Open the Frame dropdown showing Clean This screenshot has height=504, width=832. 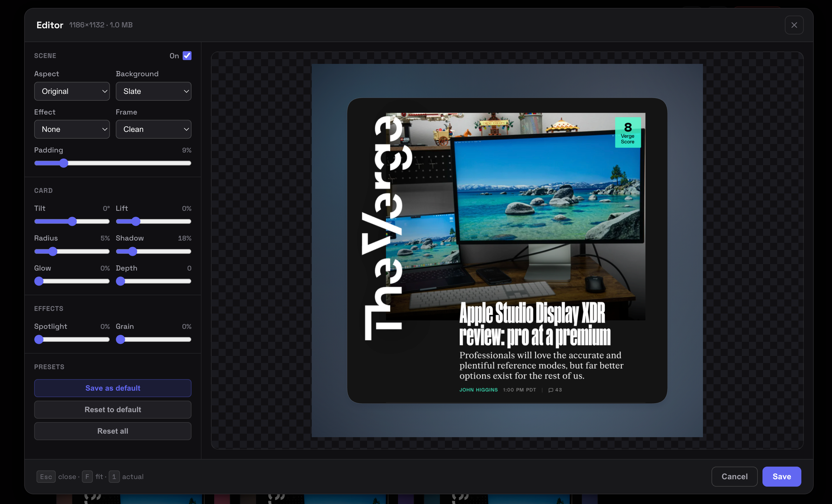[x=153, y=129]
